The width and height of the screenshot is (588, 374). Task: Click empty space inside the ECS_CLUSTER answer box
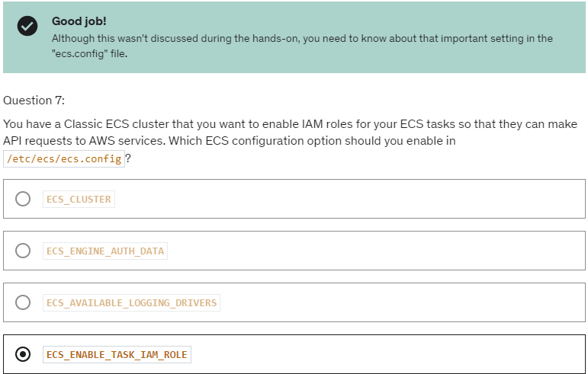349,199
